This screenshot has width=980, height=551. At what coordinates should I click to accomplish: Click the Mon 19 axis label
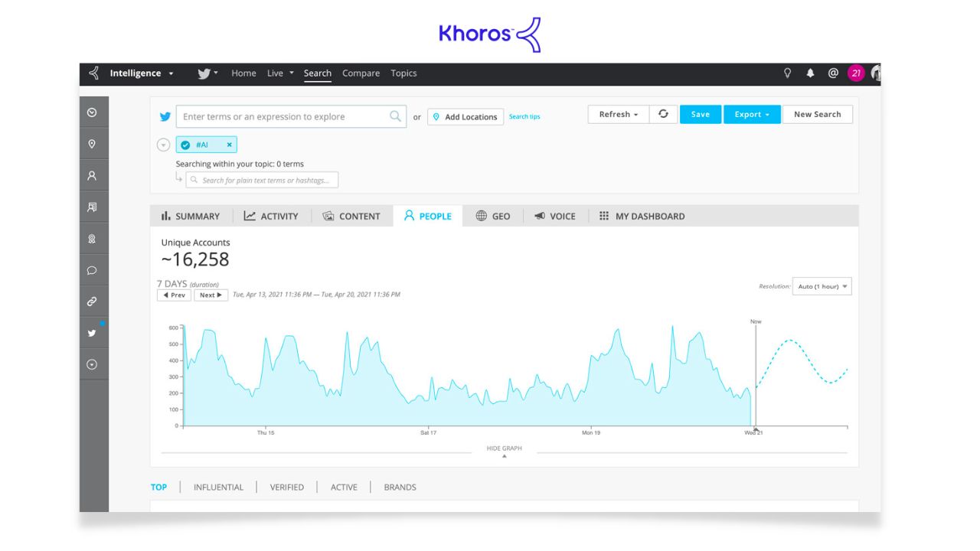click(591, 433)
